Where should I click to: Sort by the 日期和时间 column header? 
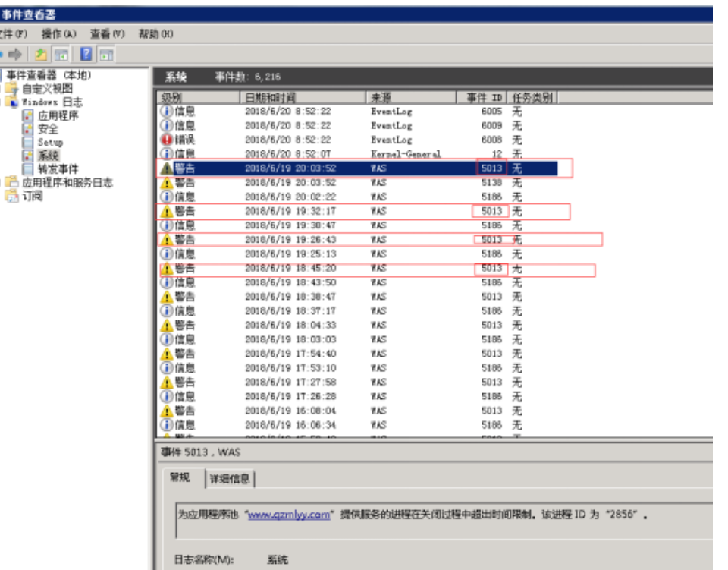click(303, 97)
